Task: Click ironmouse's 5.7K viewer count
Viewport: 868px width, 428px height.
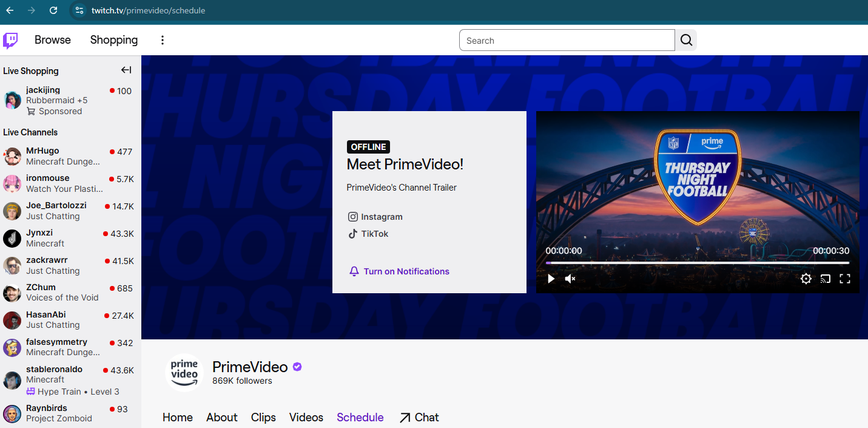Action: pyautogui.click(x=125, y=179)
